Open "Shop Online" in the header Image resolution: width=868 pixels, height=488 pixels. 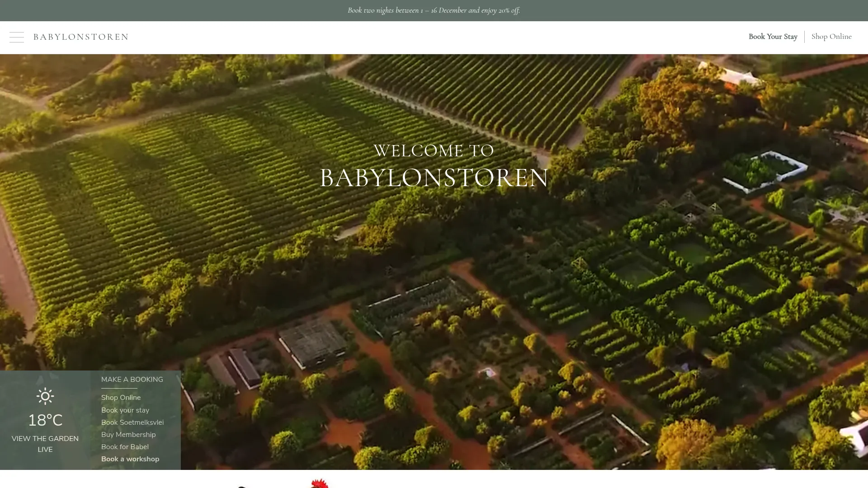[x=831, y=37]
